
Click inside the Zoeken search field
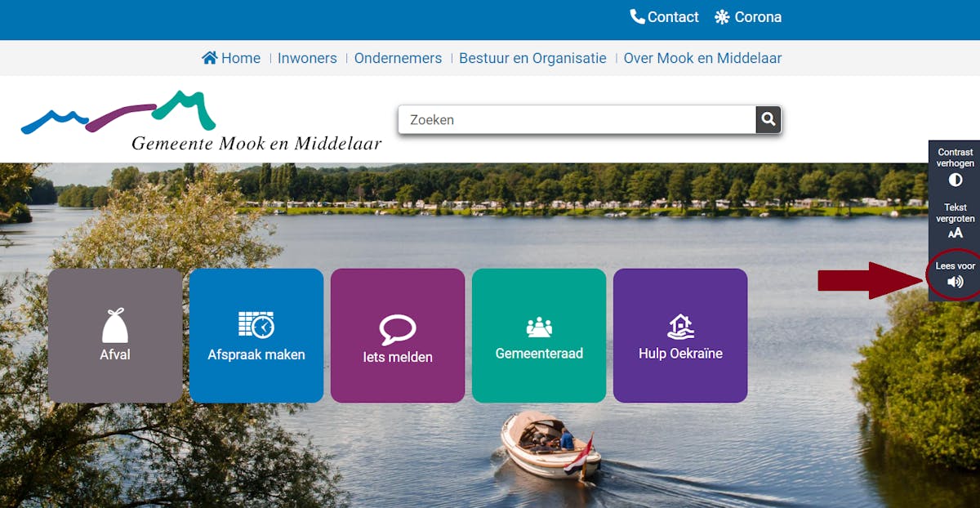tap(576, 119)
